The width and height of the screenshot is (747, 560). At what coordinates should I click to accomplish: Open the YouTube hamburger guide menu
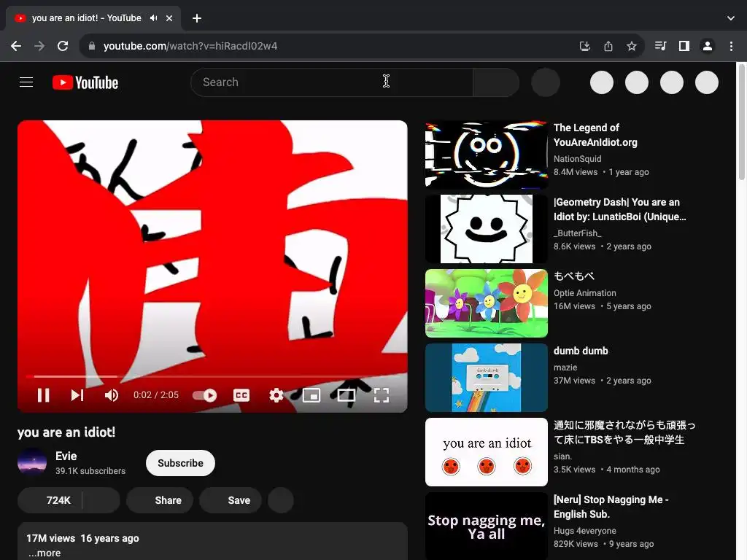(26, 82)
